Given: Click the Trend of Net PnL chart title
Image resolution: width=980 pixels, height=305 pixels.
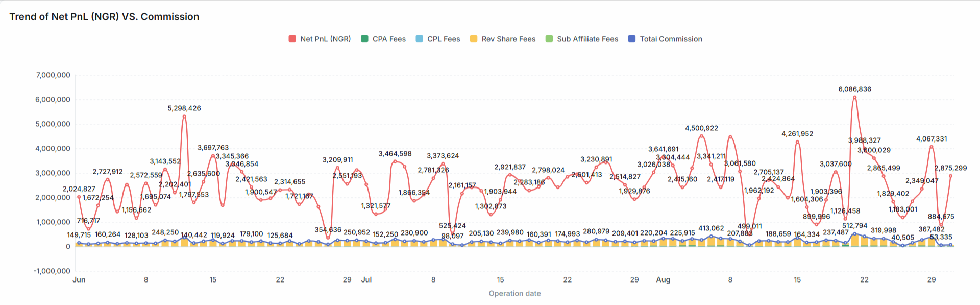Looking at the screenshot, I should 104,17.
